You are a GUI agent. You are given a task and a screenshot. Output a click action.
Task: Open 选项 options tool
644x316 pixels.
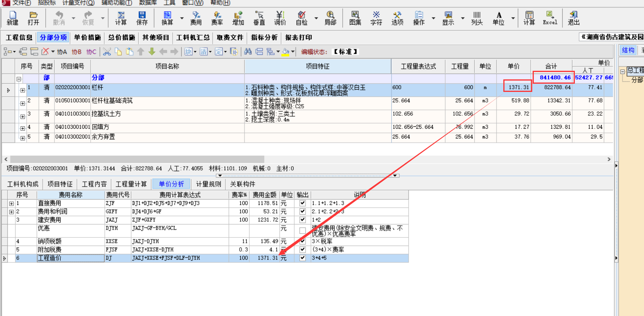(397, 18)
